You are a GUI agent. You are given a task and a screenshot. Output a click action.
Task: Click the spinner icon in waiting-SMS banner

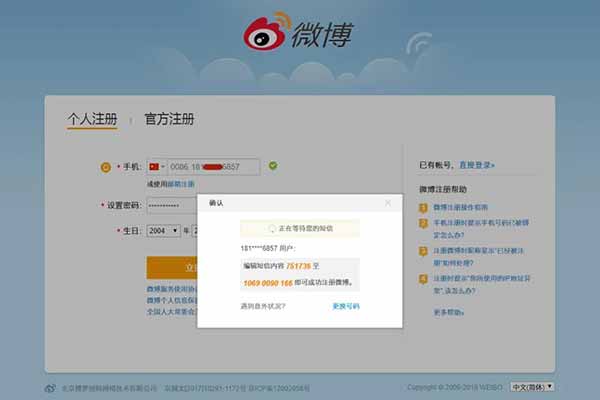[x=272, y=229]
